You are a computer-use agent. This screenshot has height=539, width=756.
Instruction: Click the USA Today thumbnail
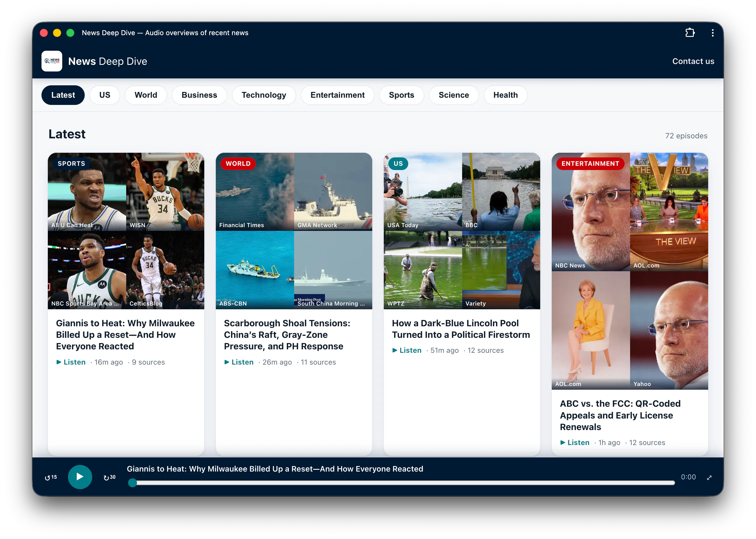[x=423, y=192]
